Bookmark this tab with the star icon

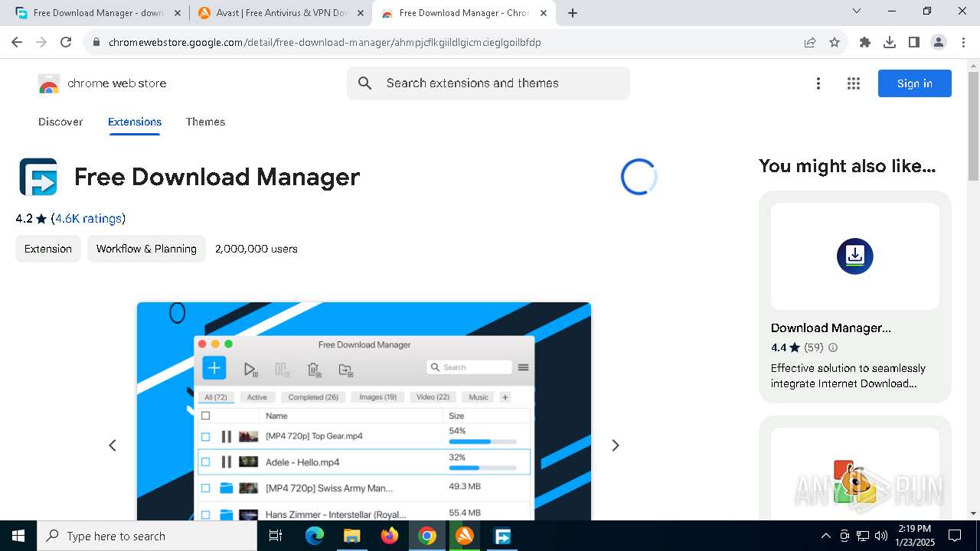(835, 42)
